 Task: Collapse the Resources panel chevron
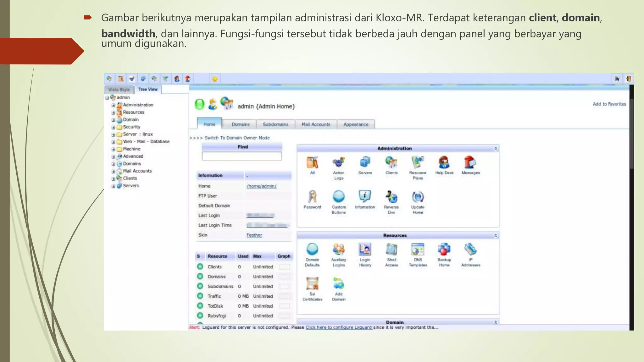coord(496,236)
